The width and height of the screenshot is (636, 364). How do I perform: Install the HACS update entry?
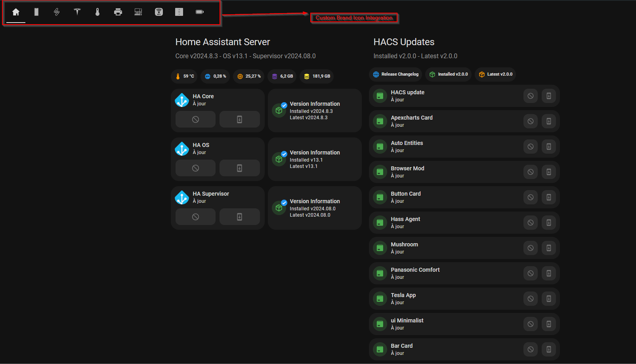coord(549,96)
